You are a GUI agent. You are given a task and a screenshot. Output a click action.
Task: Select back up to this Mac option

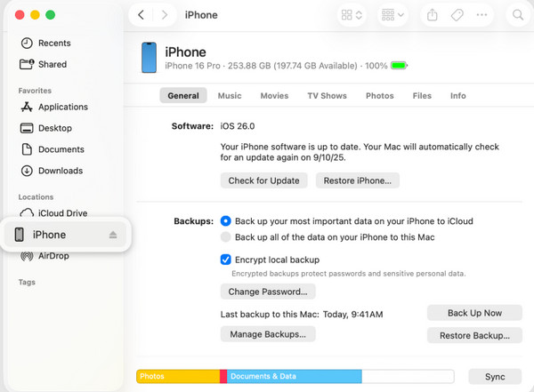tap(225, 236)
